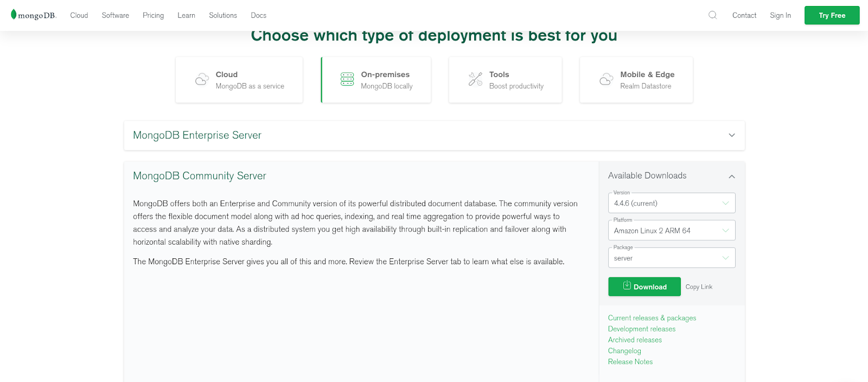
Task: Click the Mobile & Edge cloud icon
Action: [x=607, y=80]
